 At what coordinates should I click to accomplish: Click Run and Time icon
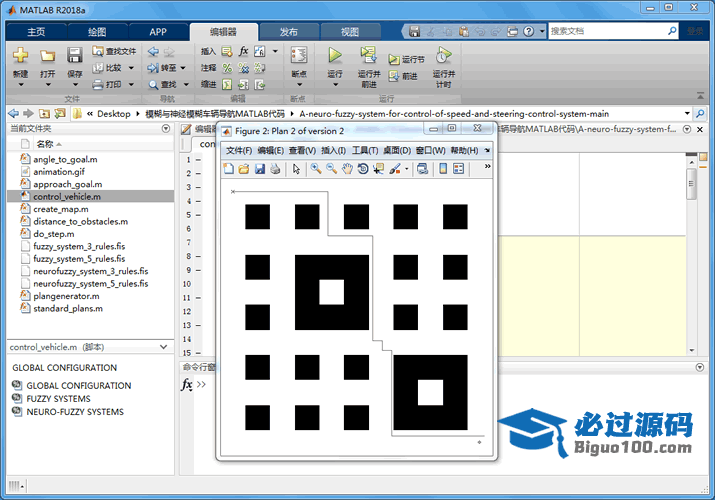pos(443,55)
